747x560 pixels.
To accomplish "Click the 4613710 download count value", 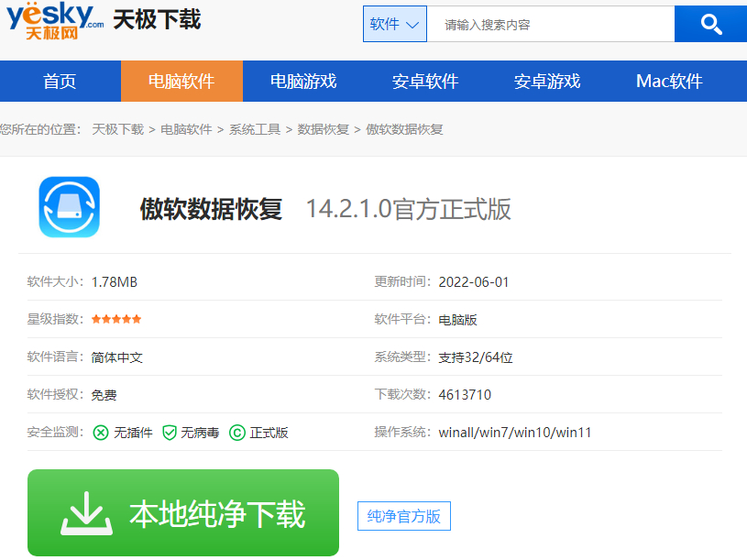I will point(465,395).
